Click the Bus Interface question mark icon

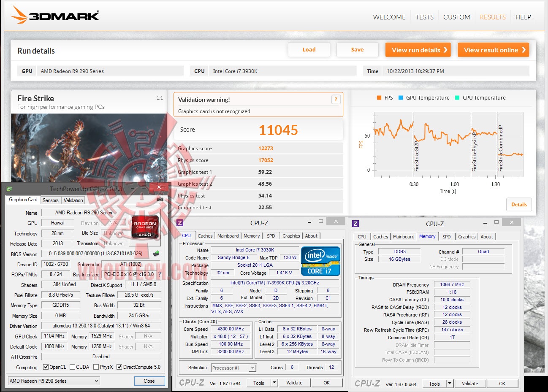[160, 274]
